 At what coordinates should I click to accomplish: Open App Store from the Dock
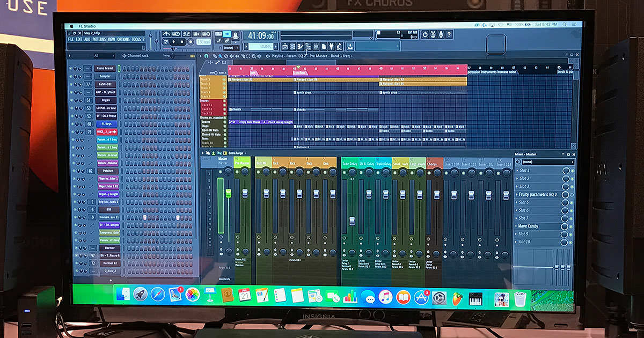[421, 297]
